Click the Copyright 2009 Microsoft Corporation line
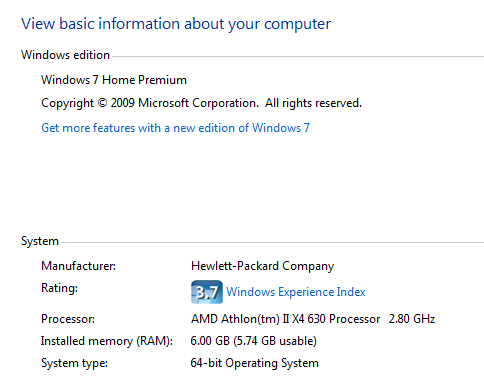The width and height of the screenshot is (484, 376). (201, 103)
